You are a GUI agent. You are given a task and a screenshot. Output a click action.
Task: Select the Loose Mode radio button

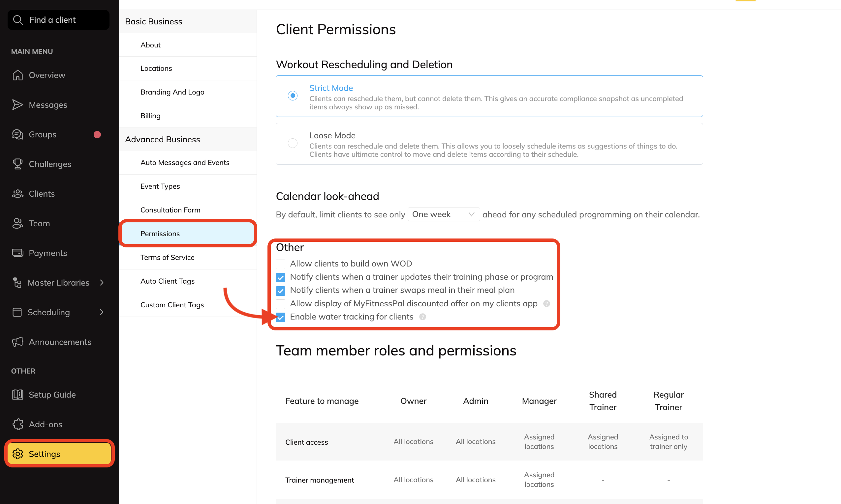click(293, 143)
